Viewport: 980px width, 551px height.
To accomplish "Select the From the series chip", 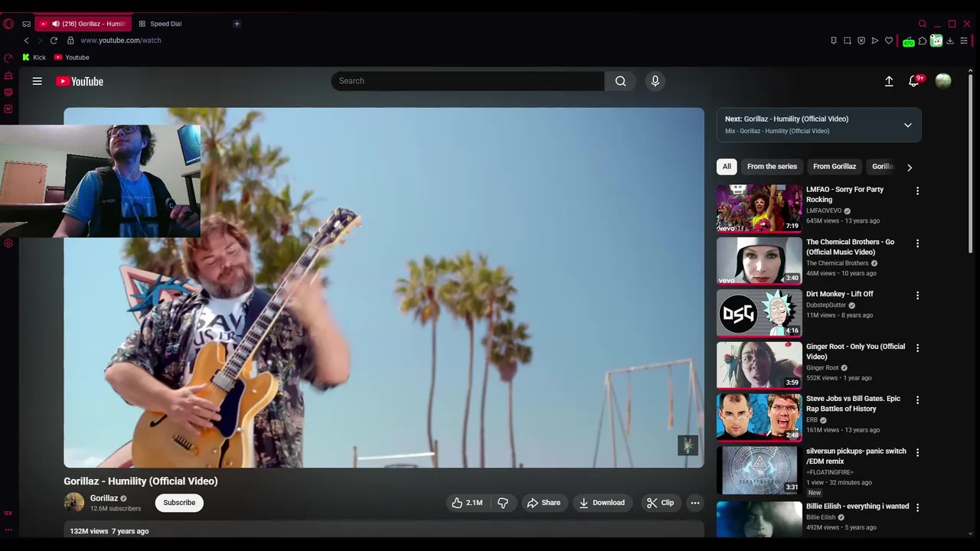I will point(772,167).
